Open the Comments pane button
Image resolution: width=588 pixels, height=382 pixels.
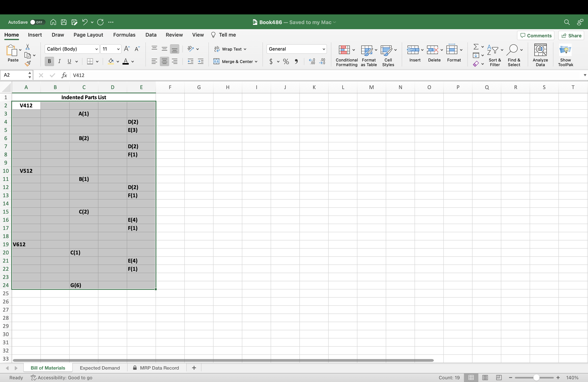(x=536, y=35)
